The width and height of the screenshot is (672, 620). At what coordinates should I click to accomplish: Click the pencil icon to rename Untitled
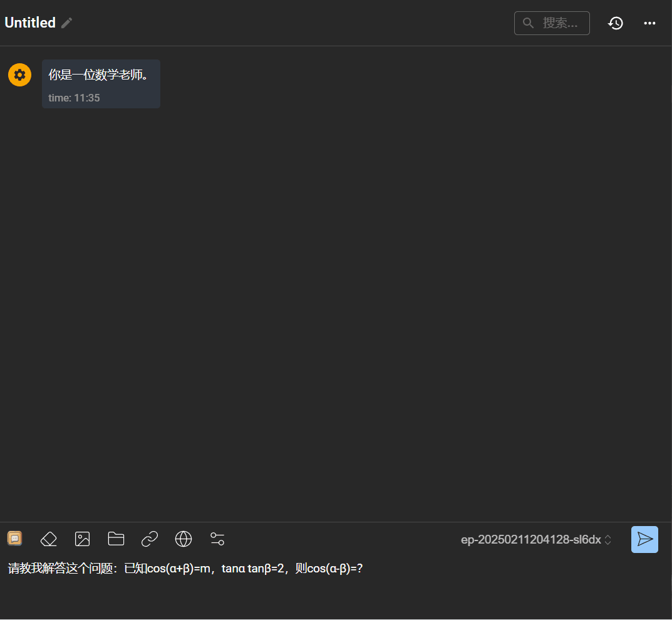(x=67, y=23)
